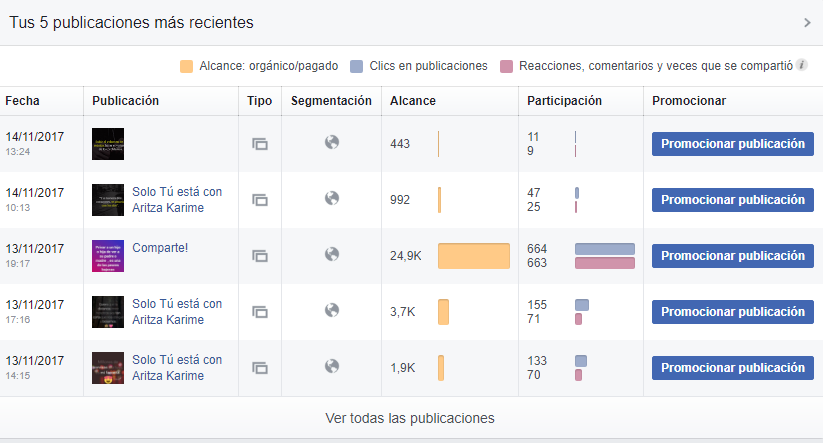The height and width of the screenshot is (443, 823).
Task: Open the Comparte! post link
Action: (160, 248)
